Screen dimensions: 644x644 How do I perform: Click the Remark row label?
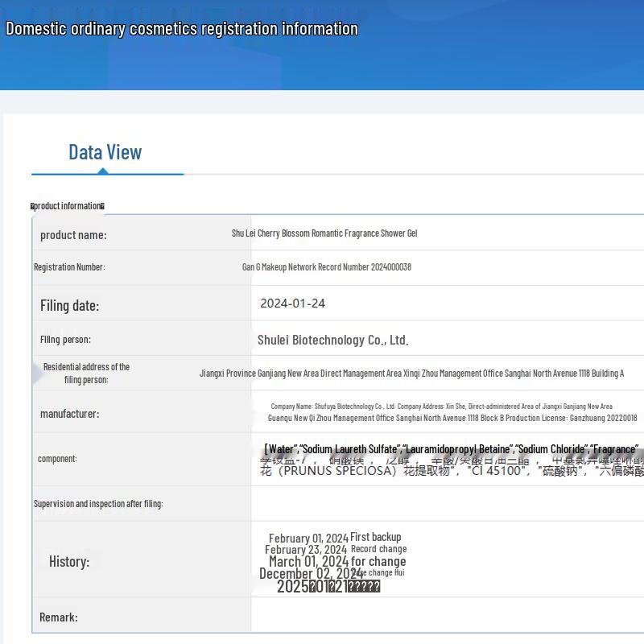59,617
